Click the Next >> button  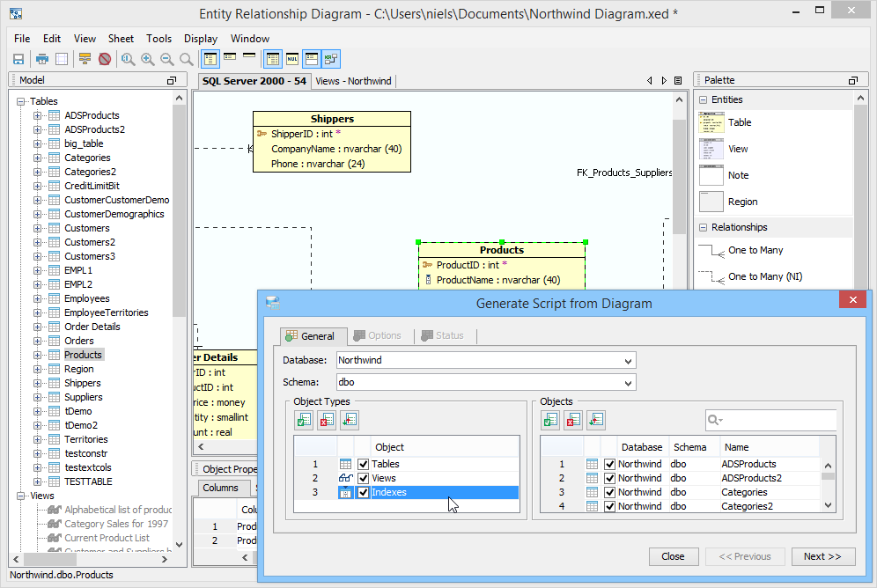[823, 556]
